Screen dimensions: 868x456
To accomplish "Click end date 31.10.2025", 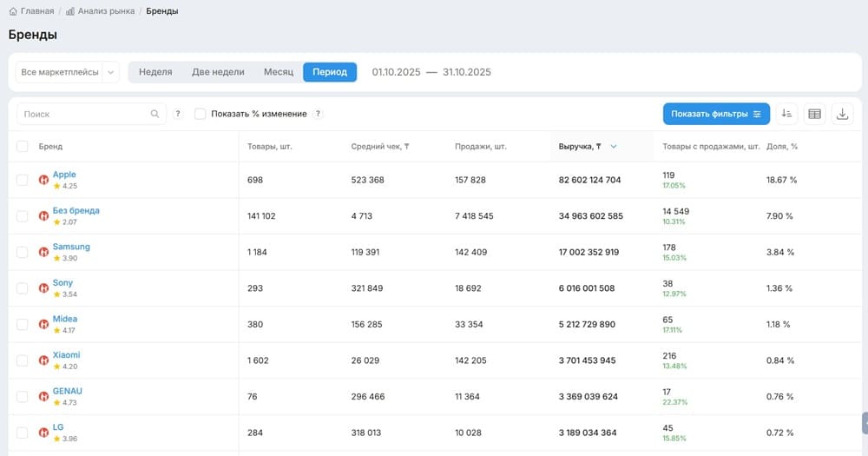I will pyautogui.click(x=467, y=72).
